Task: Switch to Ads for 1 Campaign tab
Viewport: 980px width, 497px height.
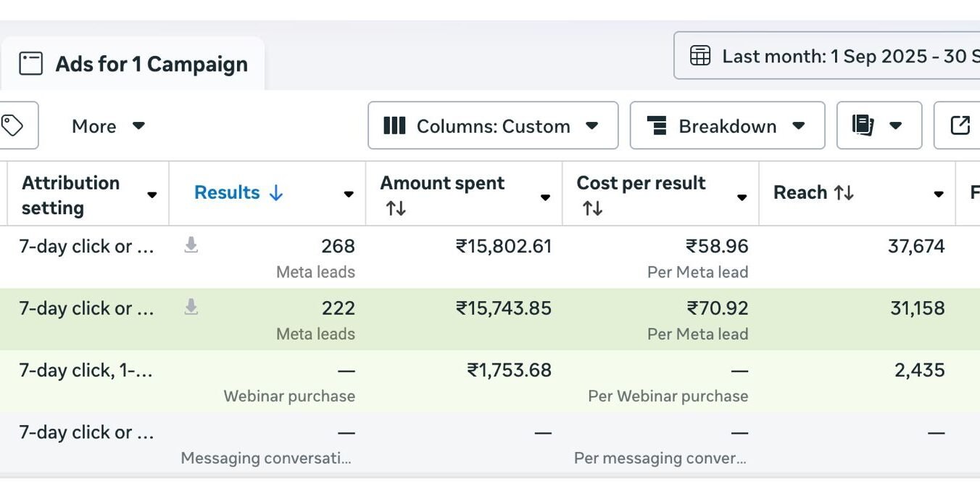Action: [x=133, y=64]
